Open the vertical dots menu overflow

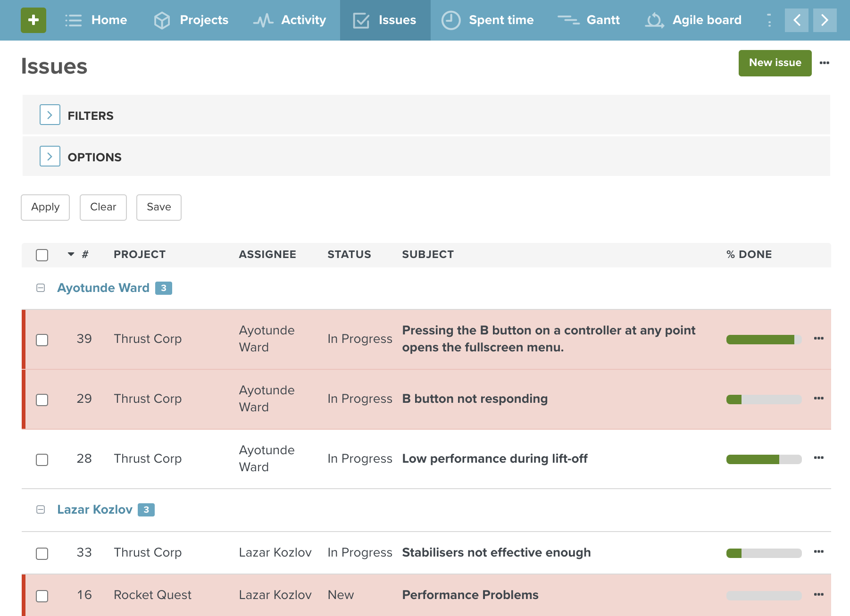pos(769,20)
